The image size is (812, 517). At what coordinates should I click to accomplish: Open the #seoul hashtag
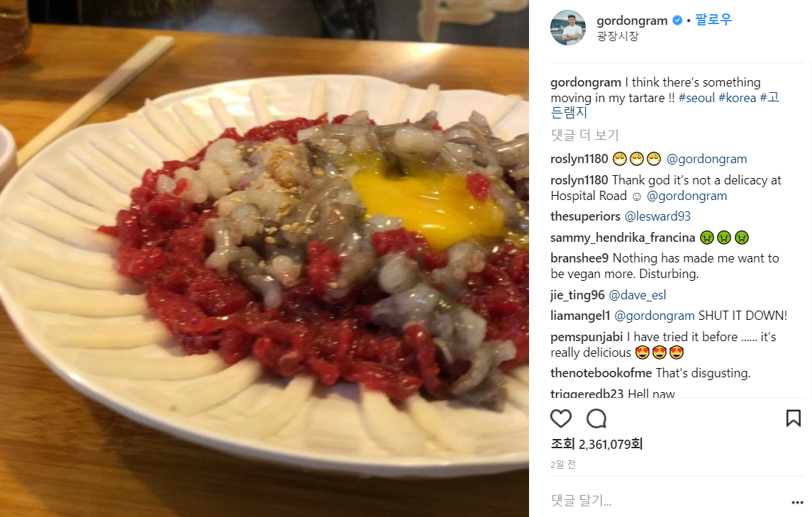696,98
